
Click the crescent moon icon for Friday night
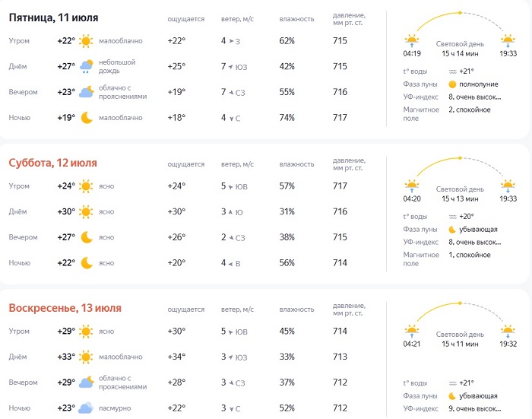pos(87,118)
